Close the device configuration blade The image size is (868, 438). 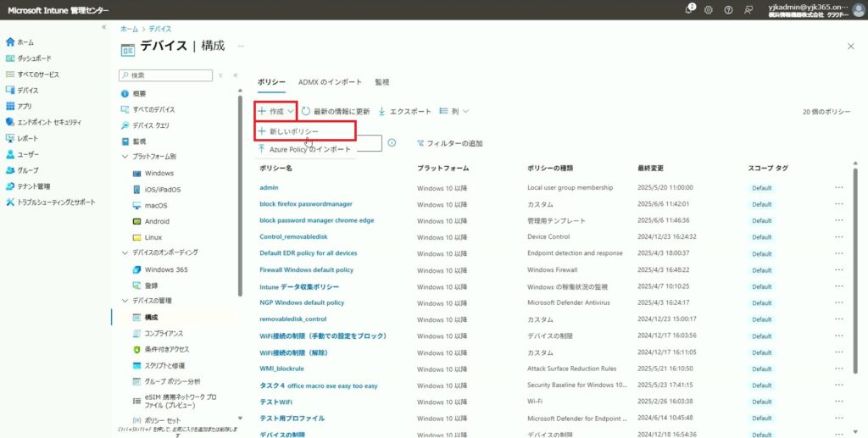(851, 47)
